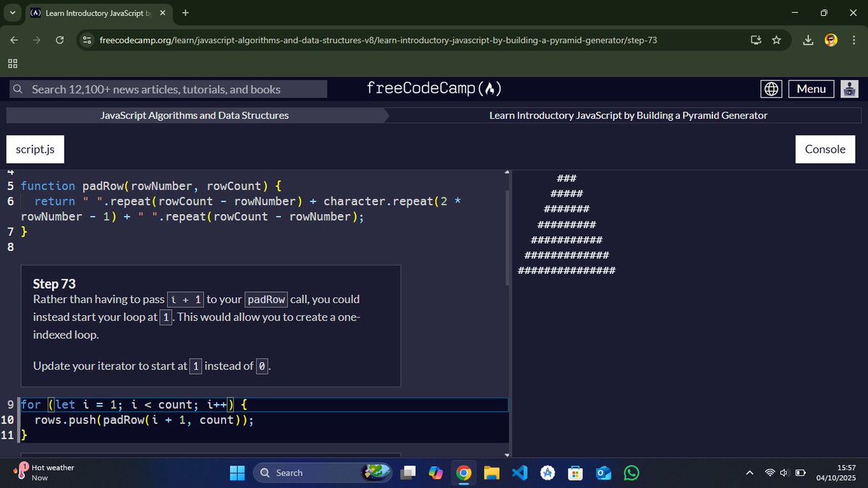
Task: Open the freeCodeCamp profile avatar
Action: [850, 89]
